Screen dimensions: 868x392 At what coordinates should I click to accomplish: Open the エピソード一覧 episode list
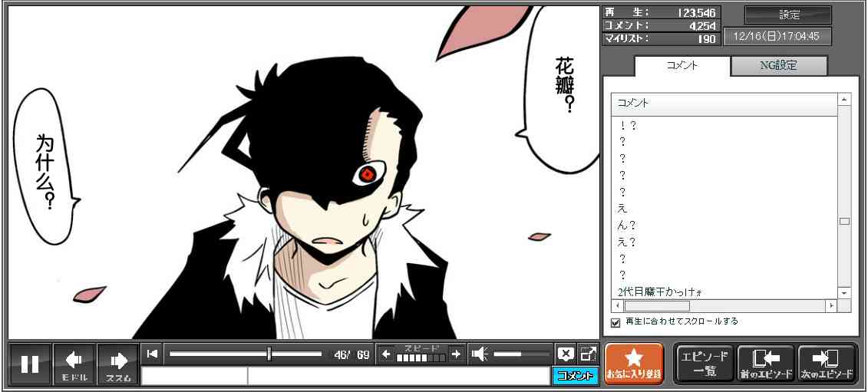(704, 364)
